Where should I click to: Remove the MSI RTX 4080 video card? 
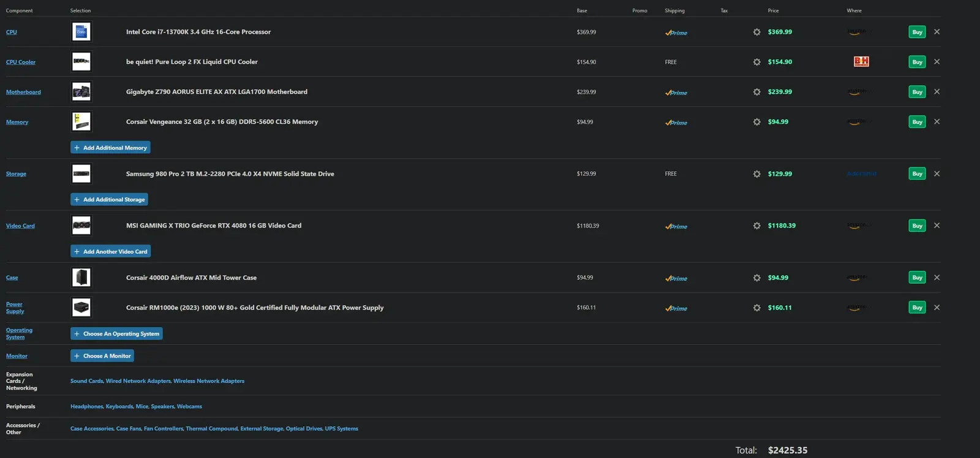click(x=937, y=226)
